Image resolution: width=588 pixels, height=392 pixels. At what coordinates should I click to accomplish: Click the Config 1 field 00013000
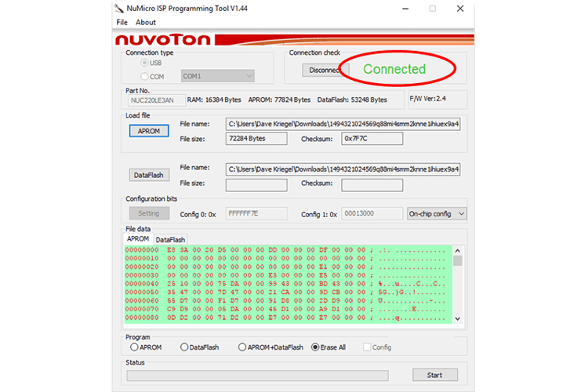(x=372, y=213)
